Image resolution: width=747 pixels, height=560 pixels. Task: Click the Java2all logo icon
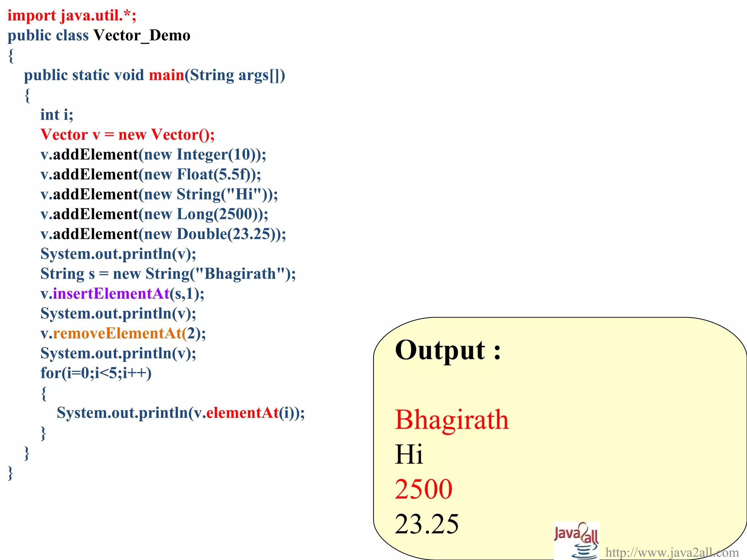(x=576, y=541)
